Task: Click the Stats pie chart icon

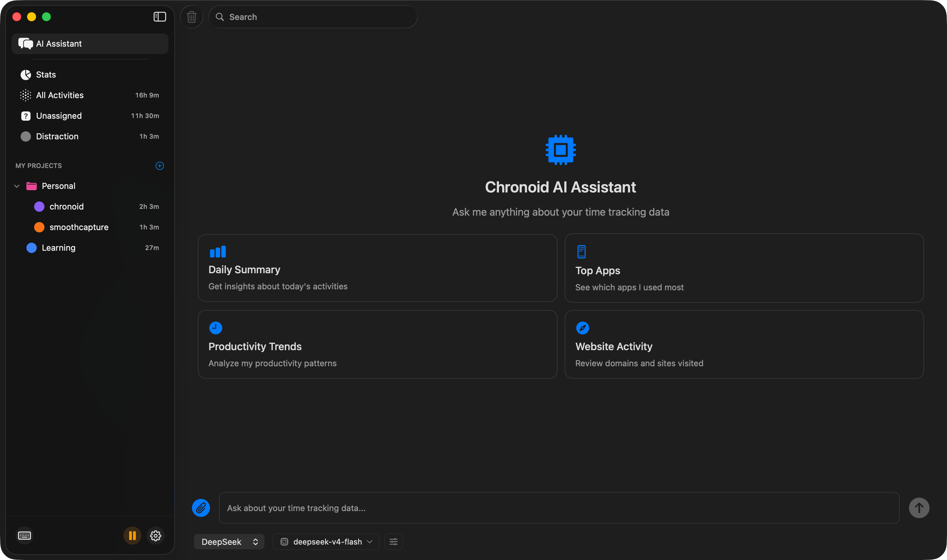Action: click(x=26, y=75)
